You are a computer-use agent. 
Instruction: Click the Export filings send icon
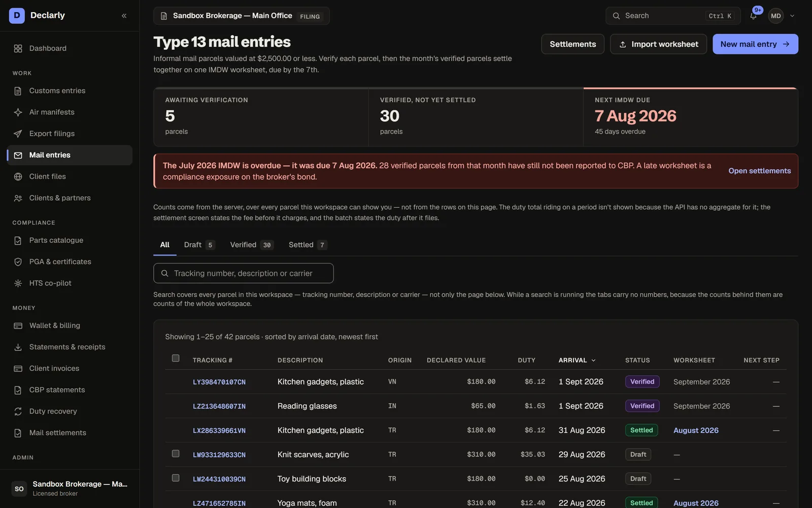click(x=18, y=134)
